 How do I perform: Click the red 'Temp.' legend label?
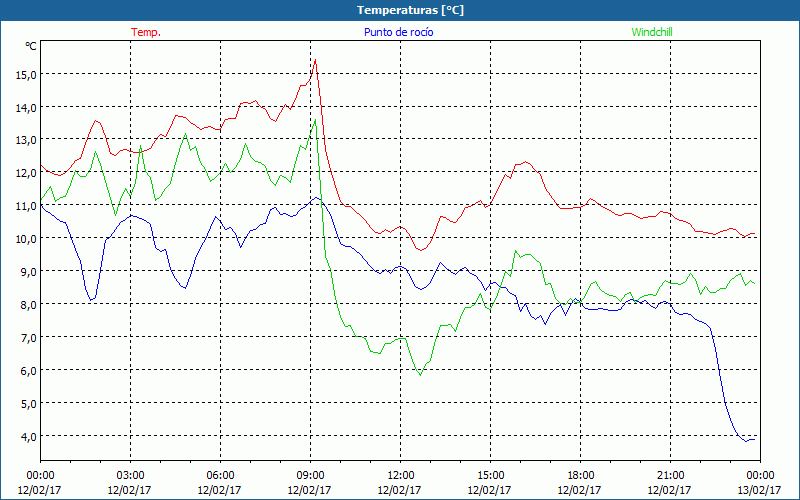tap(146, 32)
